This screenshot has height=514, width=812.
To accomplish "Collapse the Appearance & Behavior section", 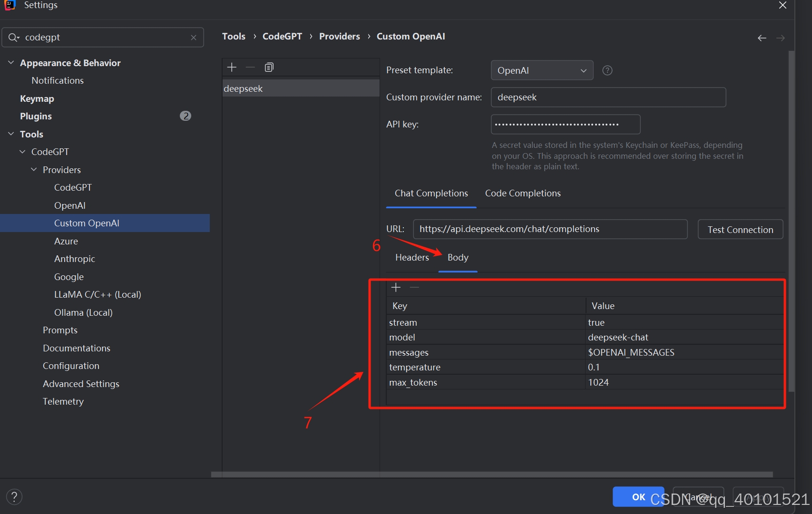I will (x=11, y=63).
